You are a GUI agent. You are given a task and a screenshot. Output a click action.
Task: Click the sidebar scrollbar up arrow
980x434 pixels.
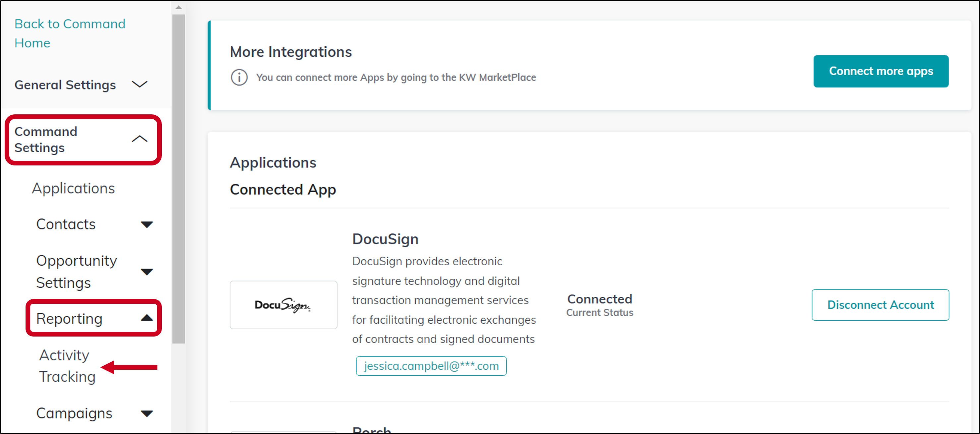(x=178, y=8)
